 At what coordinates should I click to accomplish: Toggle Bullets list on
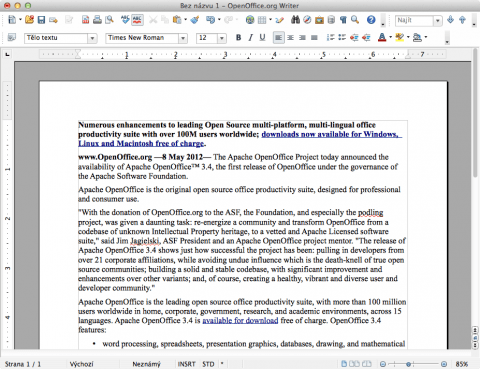pos(342,38)
